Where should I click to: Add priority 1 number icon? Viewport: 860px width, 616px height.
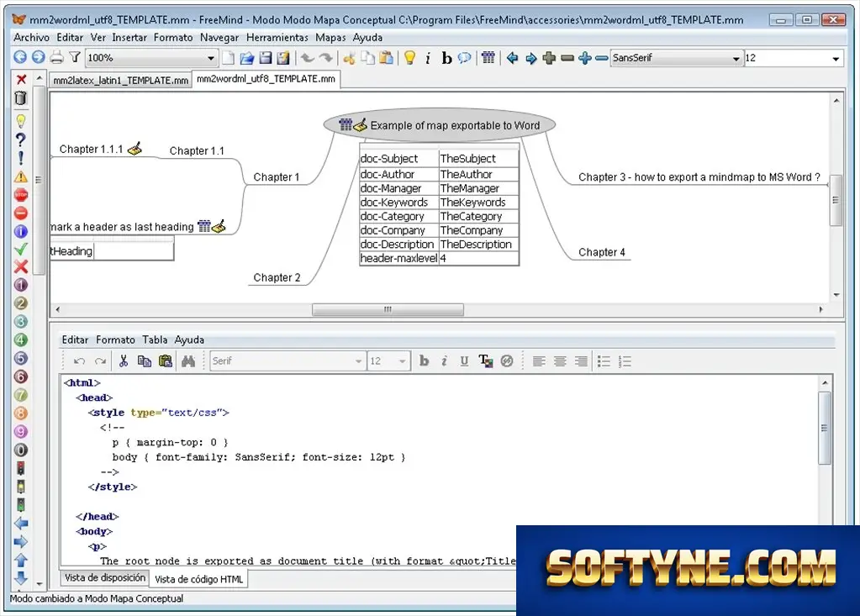point(21,285)
